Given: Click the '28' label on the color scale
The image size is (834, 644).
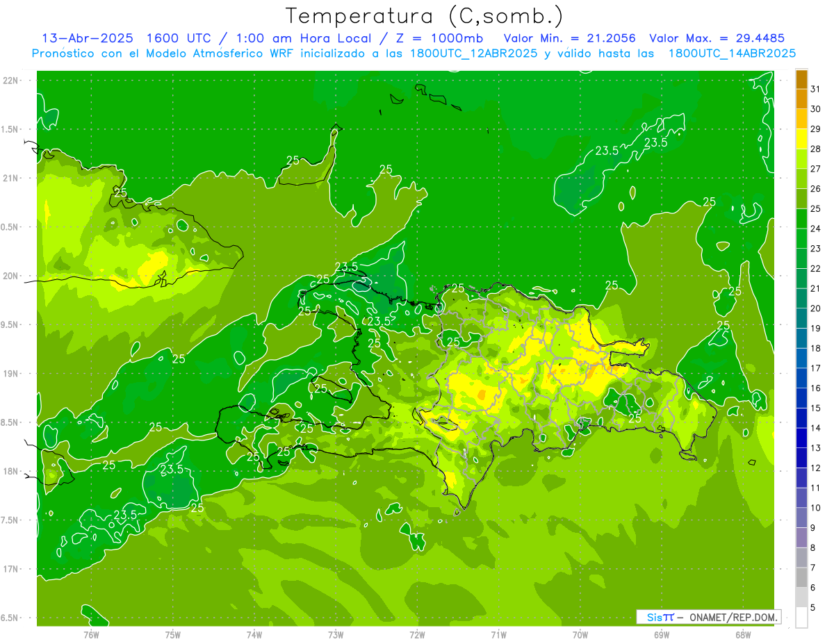Looking at the screenshot, I should point(816,149).
